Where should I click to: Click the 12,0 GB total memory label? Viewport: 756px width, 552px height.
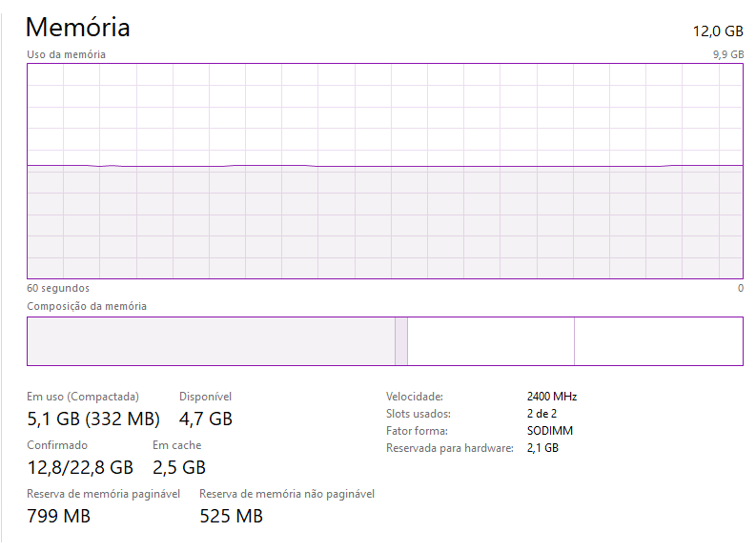[718, 31]
